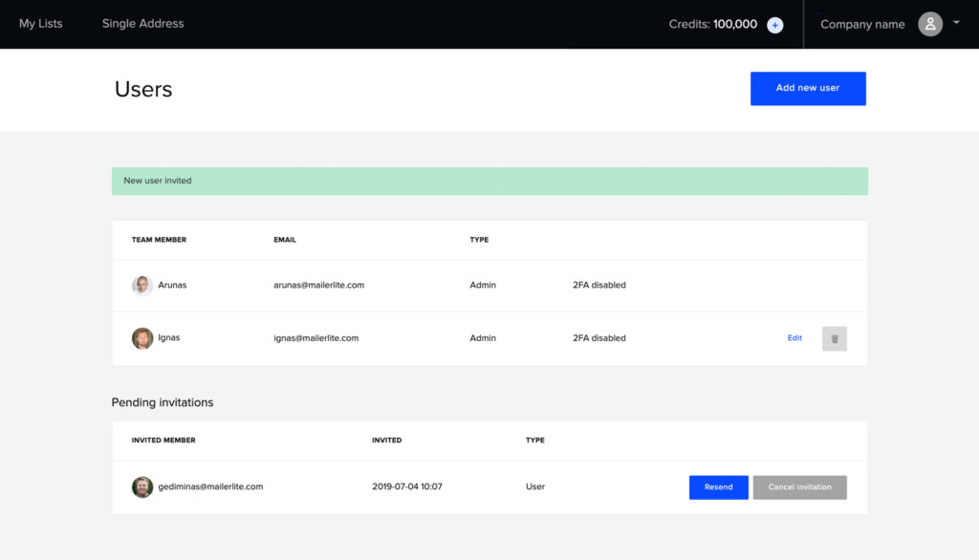Screen dimensions: 979x560
Task: Click the gediminas invited member avatar
Action: point(142,487)
